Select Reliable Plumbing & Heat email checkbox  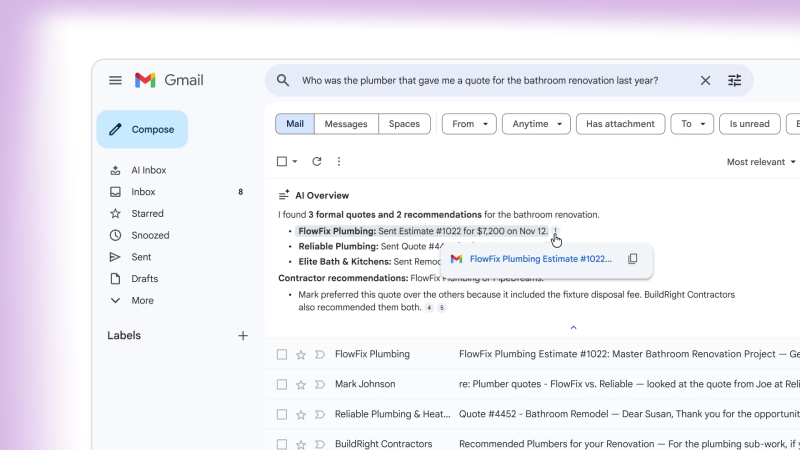tap(282, 414)
